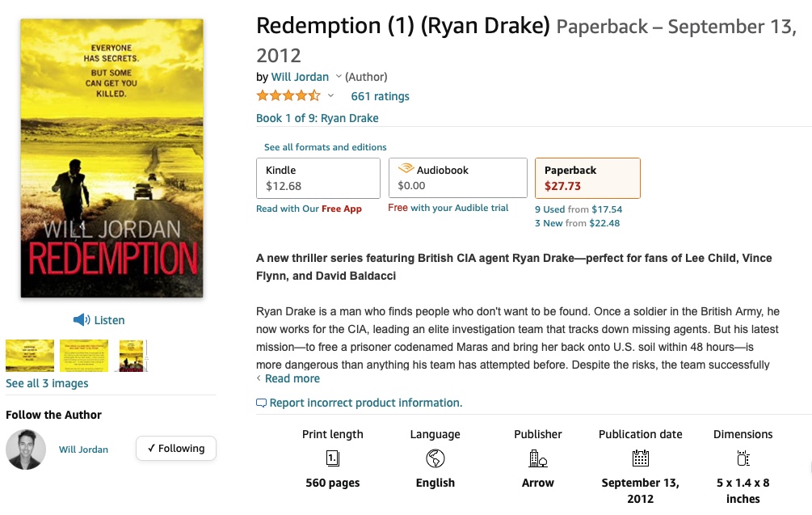Toggle the Following author button
Viewport: 812px width, 515px height.
click(176, 449)
